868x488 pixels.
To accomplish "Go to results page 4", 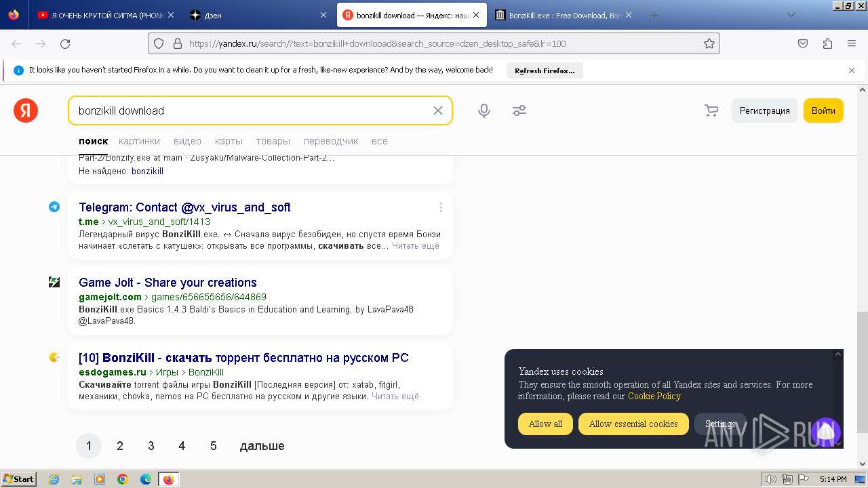I will pos(182,446).
